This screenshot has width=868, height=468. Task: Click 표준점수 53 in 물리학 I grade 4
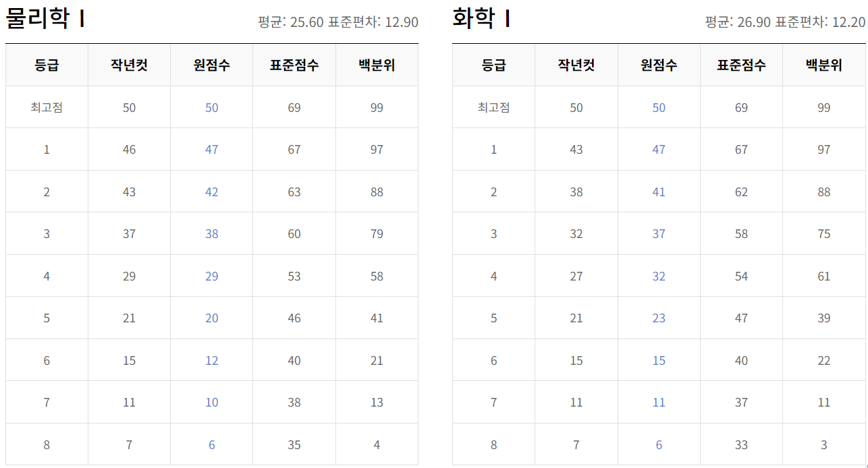294,276
